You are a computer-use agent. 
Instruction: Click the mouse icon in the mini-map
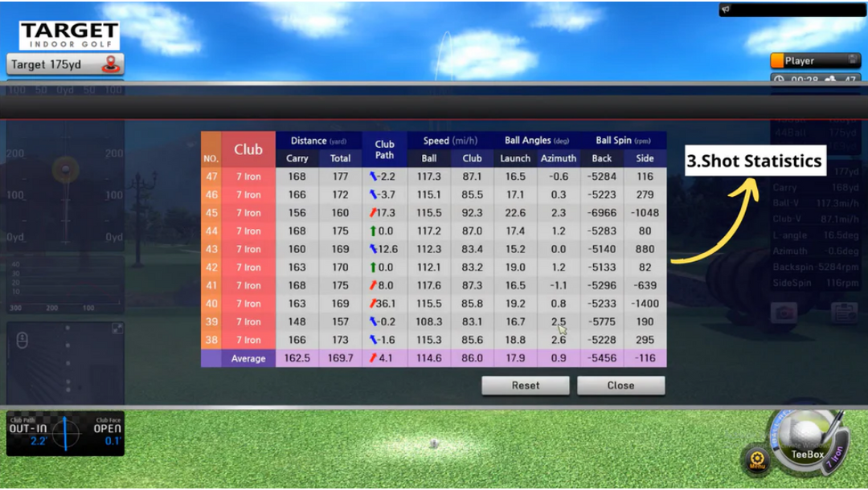click(22, 341)
